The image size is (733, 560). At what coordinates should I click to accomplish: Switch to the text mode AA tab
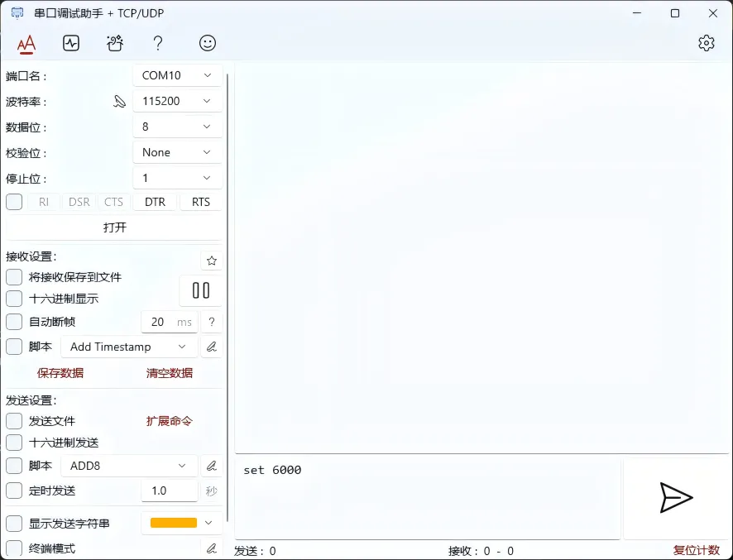point(26,43)
